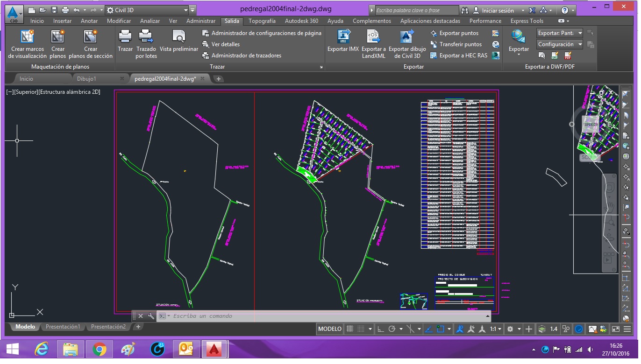Click Exportar puntos

[x=454, y=33]
